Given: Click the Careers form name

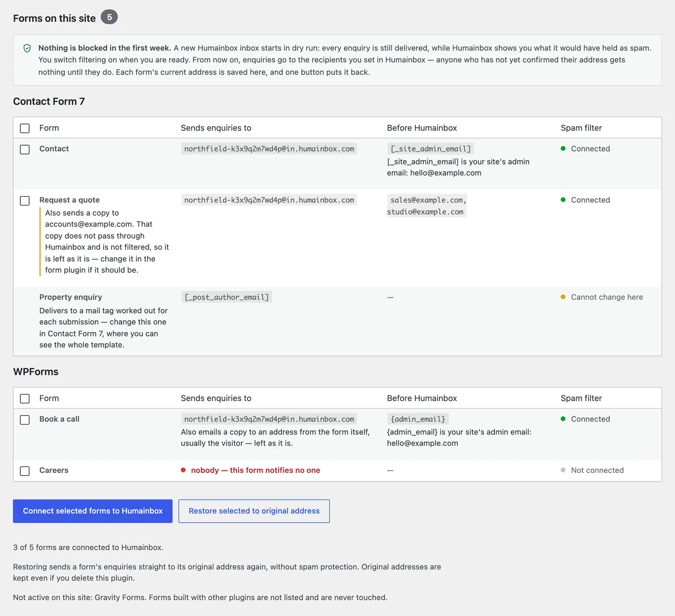Looking at the screenshot, I should click(x=54, y=470).
